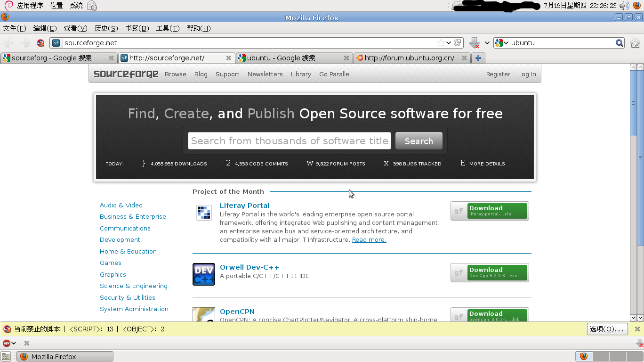Image resolution: width=644 pixels, height=362 pixels.
Task: Expand the address bar history dropdown arrow
Action: pyautogui.click(x=449, y=43)
